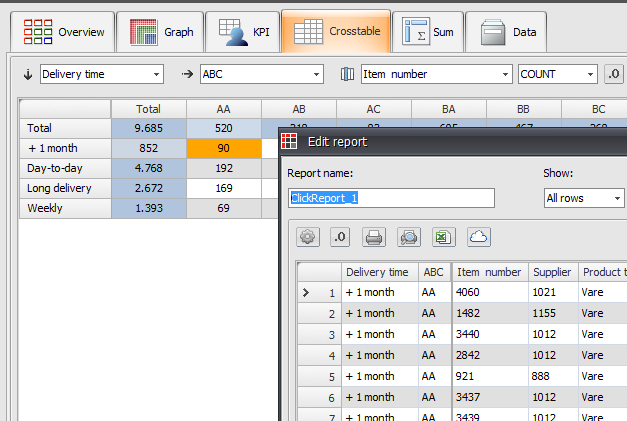This screenshot has width=627, height=421.
Task: Select the Crosstable tab
Action: 336,31
